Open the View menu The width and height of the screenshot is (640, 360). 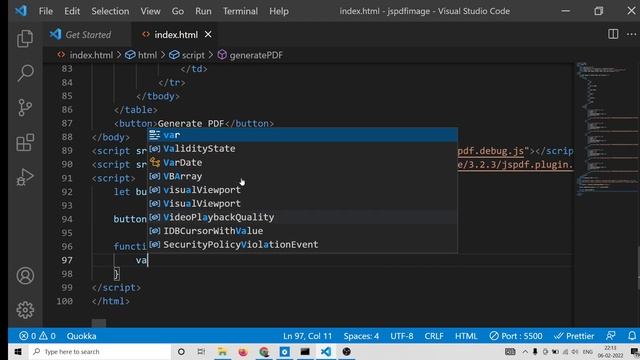tap(151, 11)
